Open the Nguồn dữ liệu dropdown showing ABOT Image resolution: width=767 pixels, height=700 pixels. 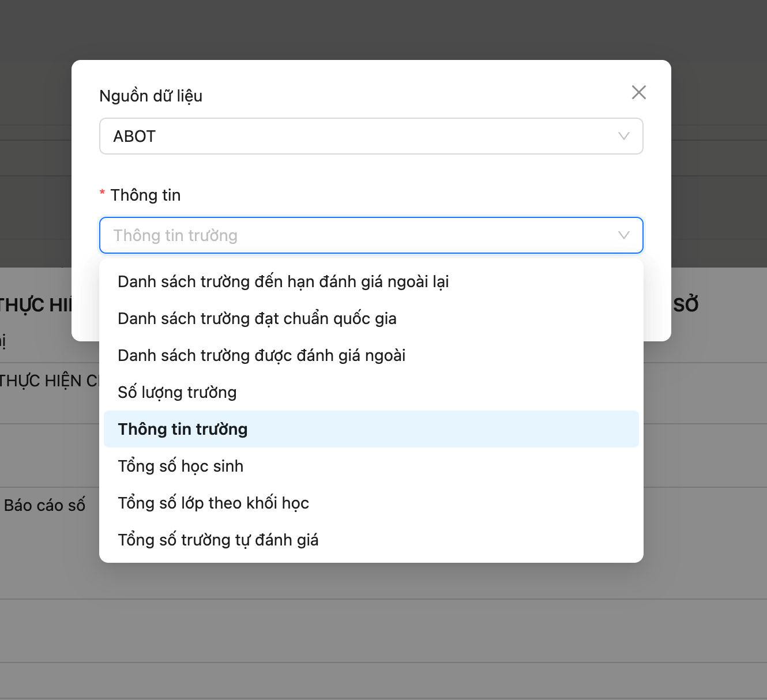click(x=358, y=136)
